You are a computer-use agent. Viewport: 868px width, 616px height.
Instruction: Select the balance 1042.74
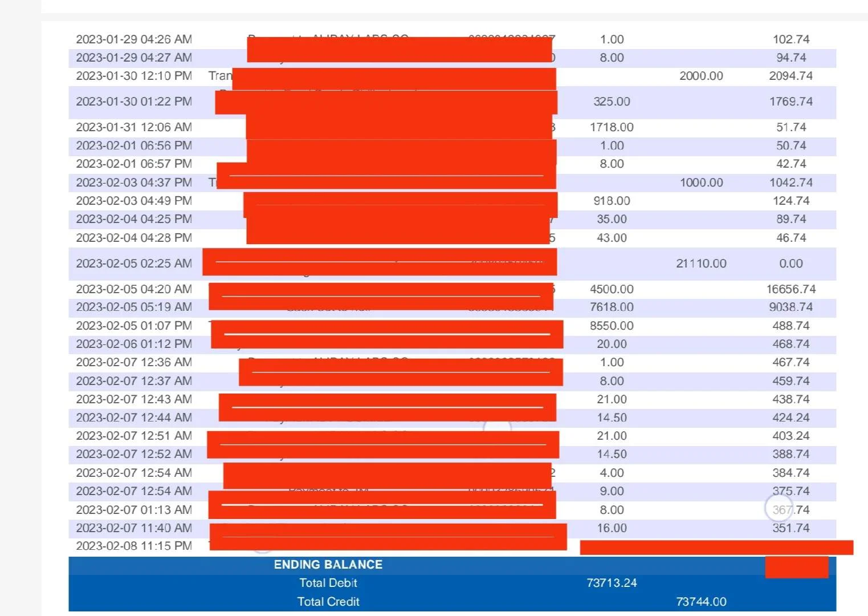791,183
